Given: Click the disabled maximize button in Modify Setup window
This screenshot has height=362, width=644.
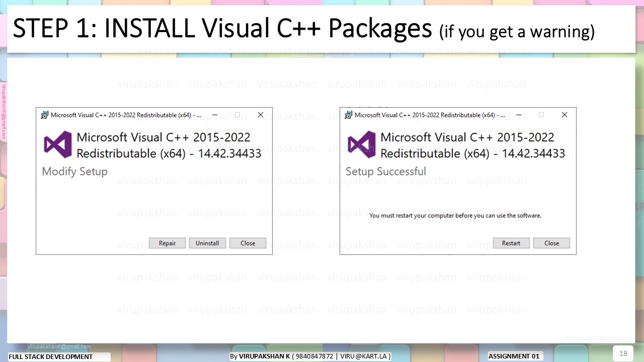Looking at the screenshot, I should coord(237,115).
